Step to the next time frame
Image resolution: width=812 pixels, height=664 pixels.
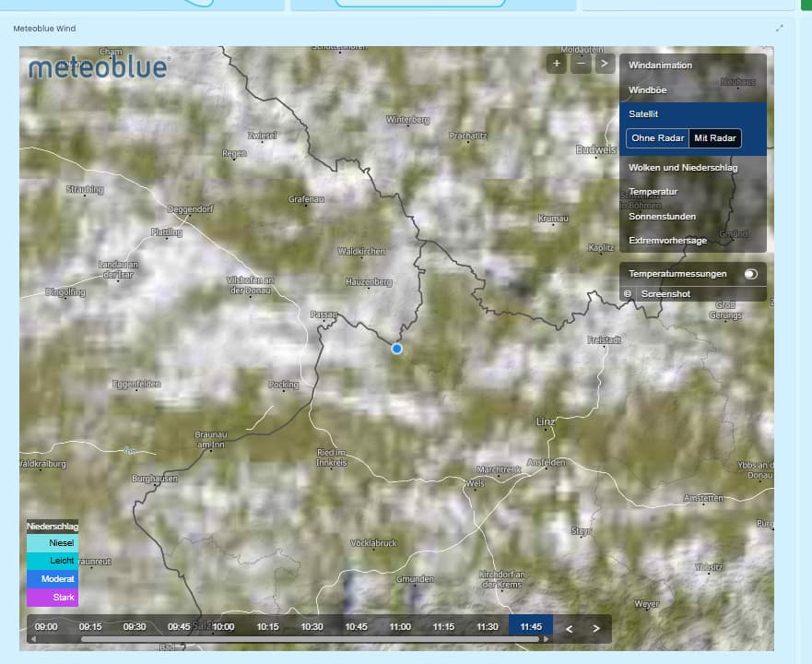[x=596, y=628]
